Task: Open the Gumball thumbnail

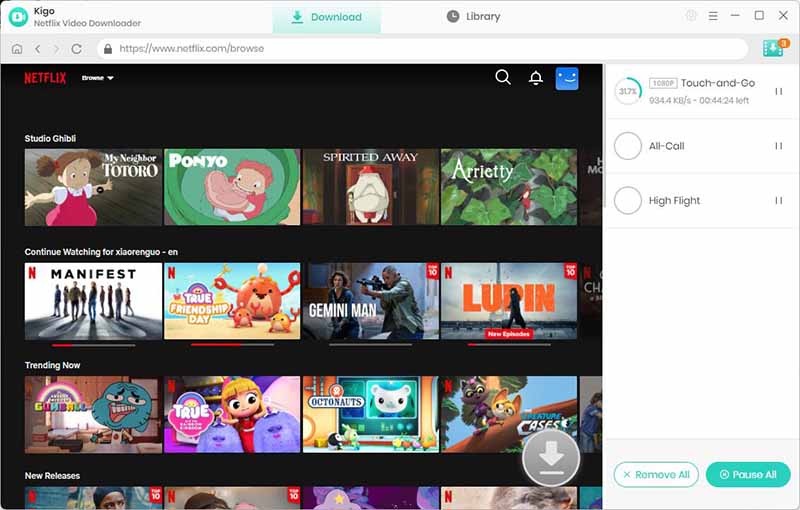Action: point(93,415)
